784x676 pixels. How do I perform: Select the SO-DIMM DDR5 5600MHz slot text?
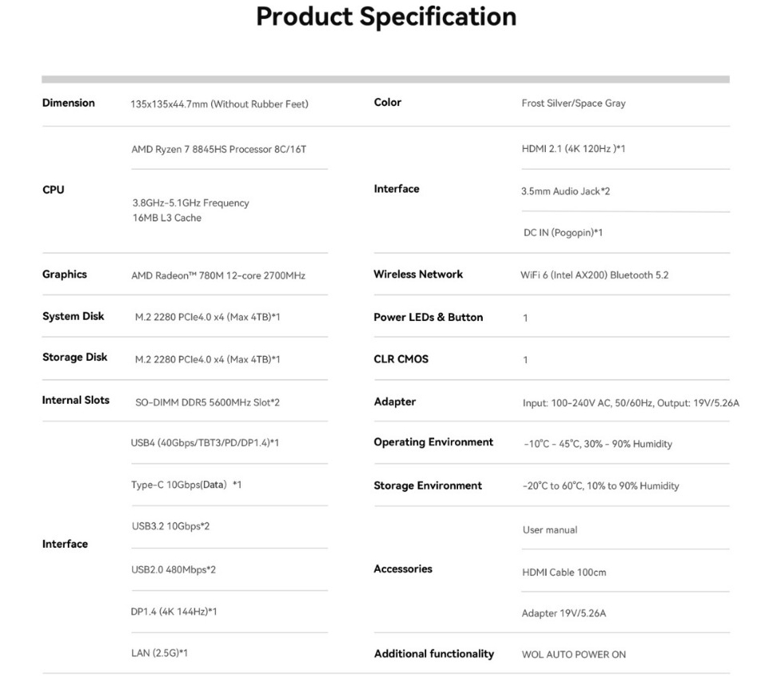pyautogui.click(x=207, y=402)
